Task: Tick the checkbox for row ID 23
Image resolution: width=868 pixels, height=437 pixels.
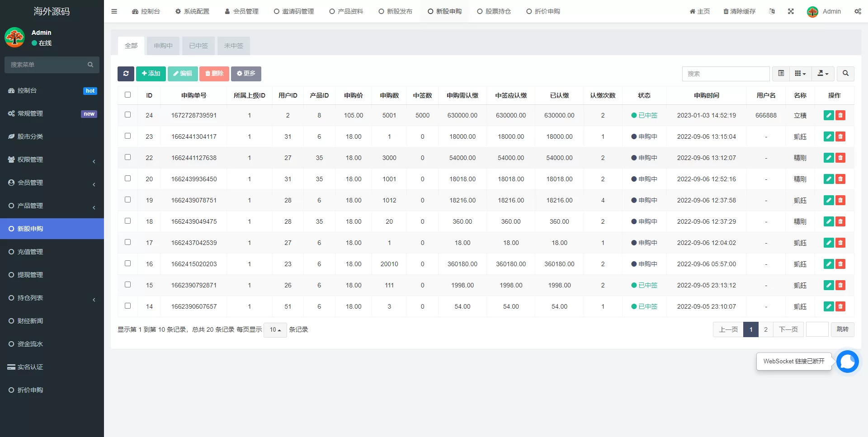Action: [x=127, y=136]
